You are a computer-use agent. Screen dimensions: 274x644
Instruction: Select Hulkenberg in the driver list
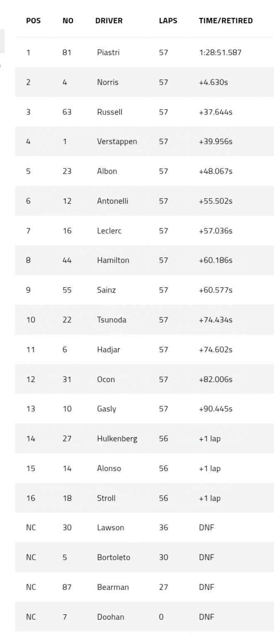117,439
